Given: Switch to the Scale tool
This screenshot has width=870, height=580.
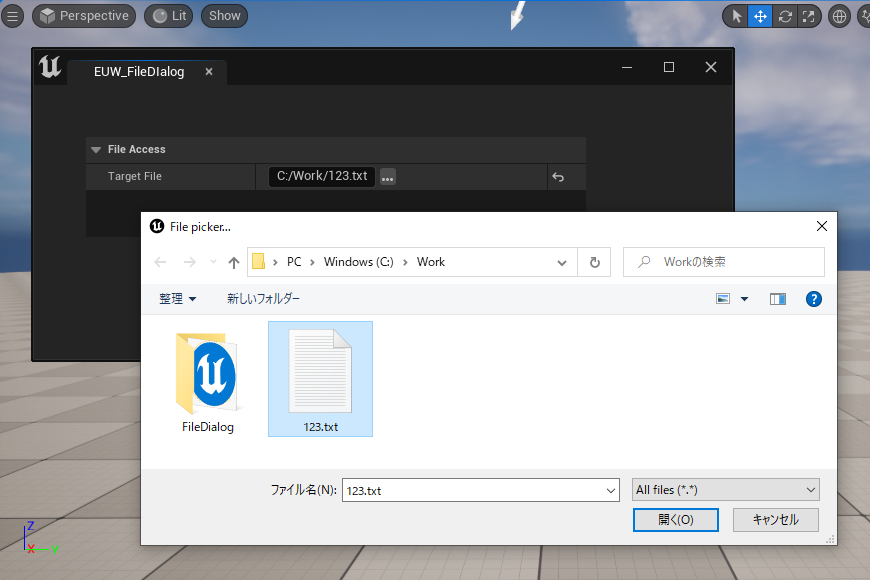Looking at the screenshot, I should pos(808,16).
